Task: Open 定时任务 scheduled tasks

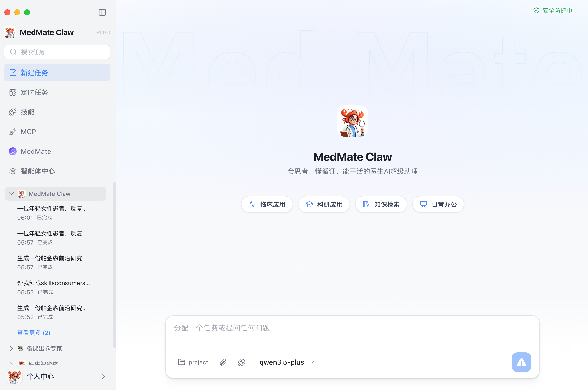Action: (34, 92)
